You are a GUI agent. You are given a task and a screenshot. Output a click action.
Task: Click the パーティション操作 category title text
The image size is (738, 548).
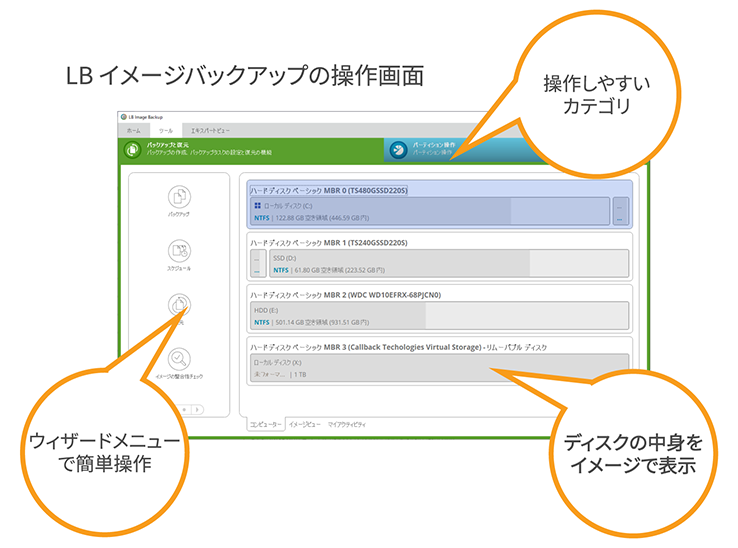click(x=434, y=145)
